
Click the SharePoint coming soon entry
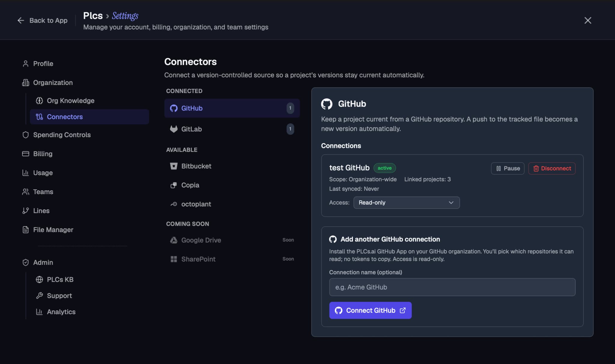232,259
